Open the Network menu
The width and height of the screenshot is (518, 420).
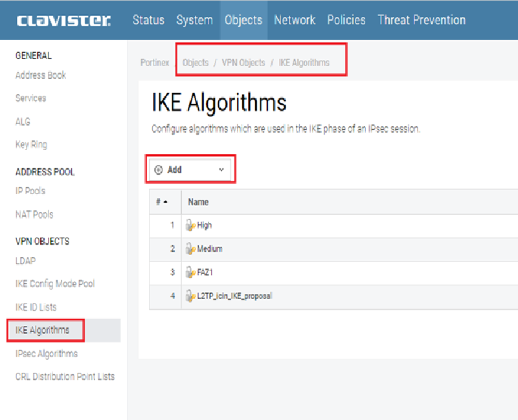pyautogui.click(x=295, y=20)
